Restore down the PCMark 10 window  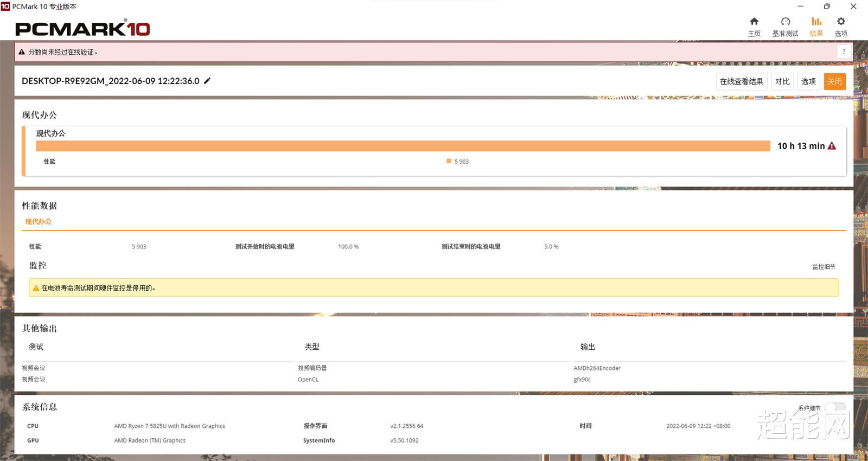click(827, 7)
